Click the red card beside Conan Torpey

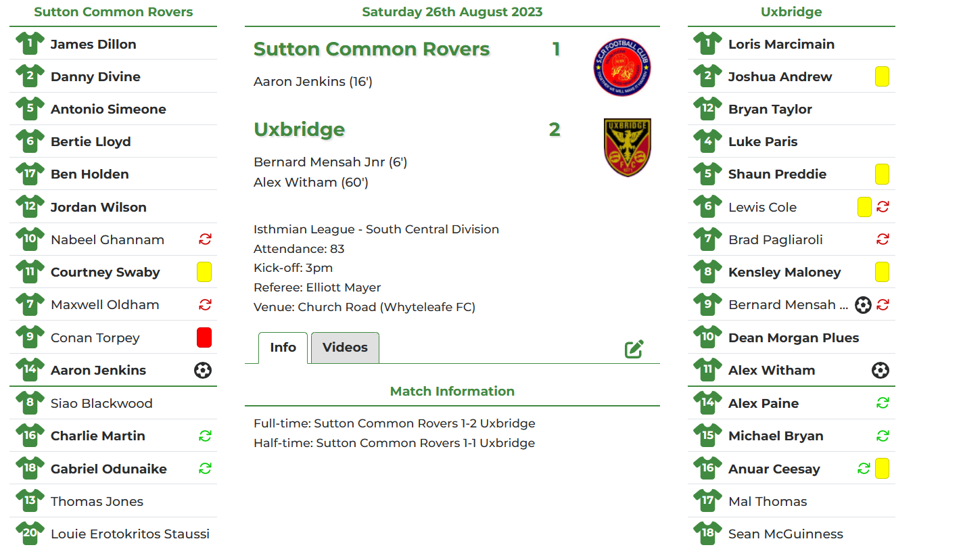click(x=204, y=337)
